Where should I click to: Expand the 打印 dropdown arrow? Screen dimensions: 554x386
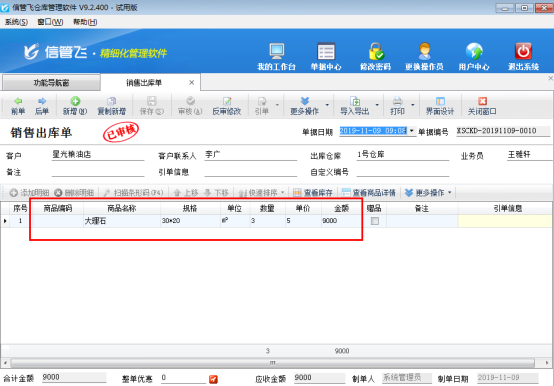point(413,105)
